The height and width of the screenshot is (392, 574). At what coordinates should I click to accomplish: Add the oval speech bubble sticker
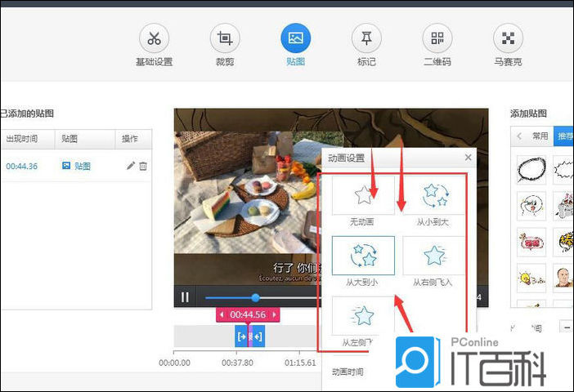(x=531, y=170)
